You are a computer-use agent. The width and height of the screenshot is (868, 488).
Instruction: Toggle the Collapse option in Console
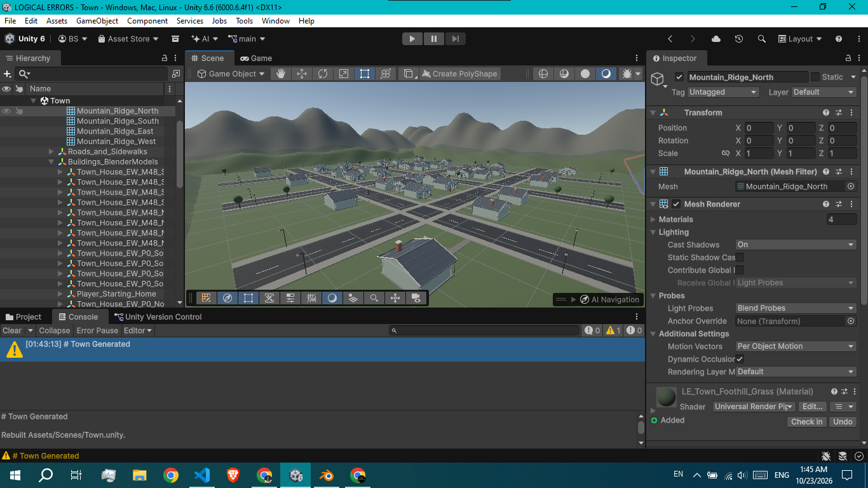55,330
